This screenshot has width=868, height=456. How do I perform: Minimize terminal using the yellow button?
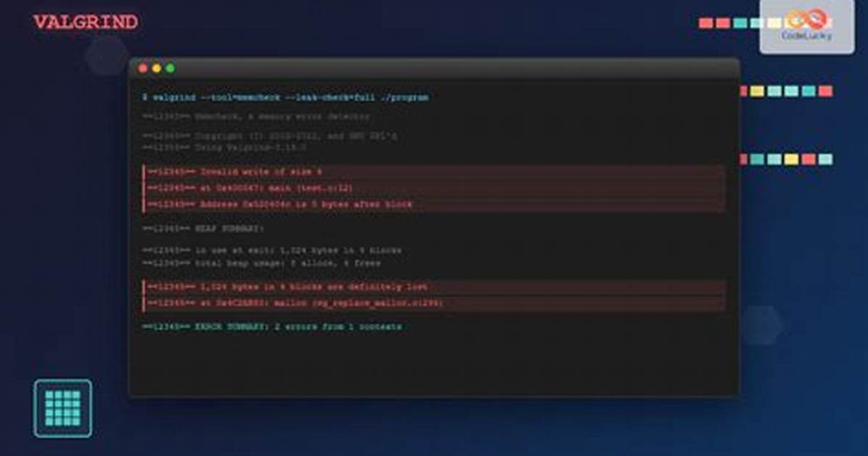157,68
